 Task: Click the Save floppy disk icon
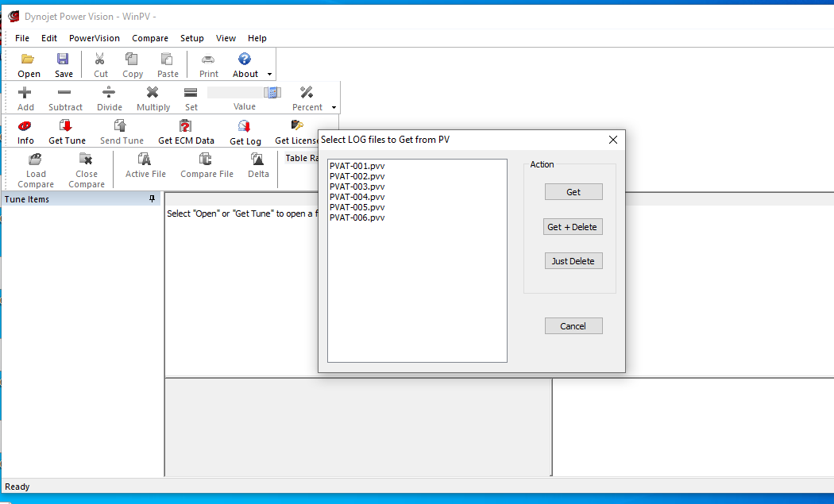click(x=64, y=60)
